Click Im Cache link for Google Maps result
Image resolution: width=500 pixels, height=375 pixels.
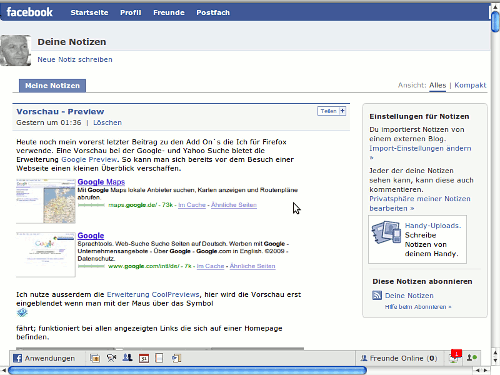(192, 205)
